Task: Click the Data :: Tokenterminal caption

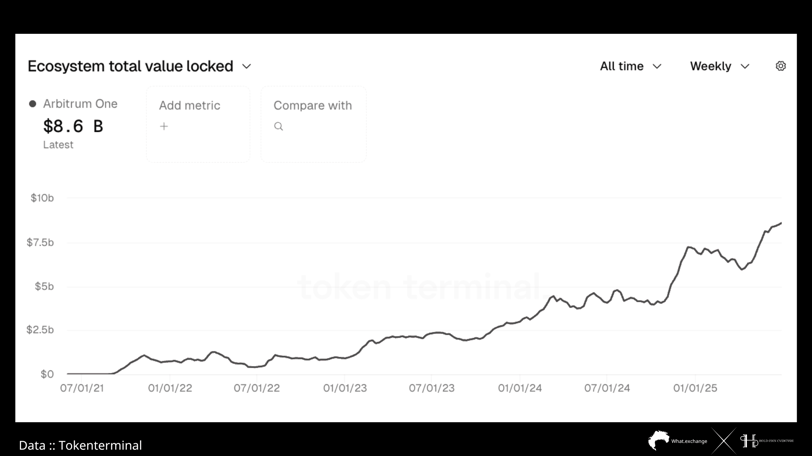Action: (x=80, y=445)
